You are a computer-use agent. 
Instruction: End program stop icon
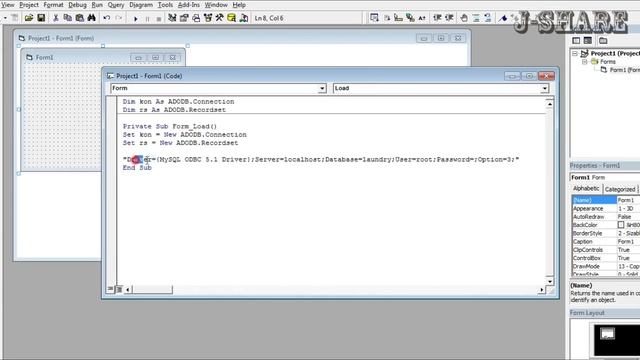click(159, 18)
